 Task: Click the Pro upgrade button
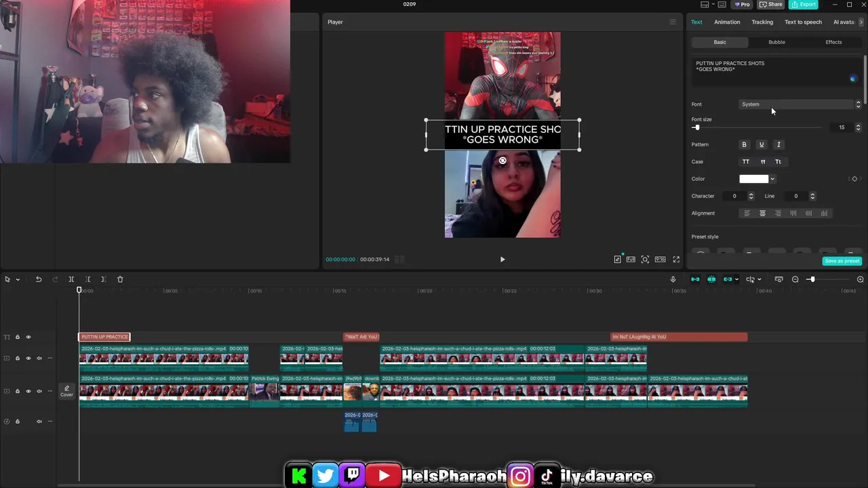pyautogui.click(x=742, y=4)
